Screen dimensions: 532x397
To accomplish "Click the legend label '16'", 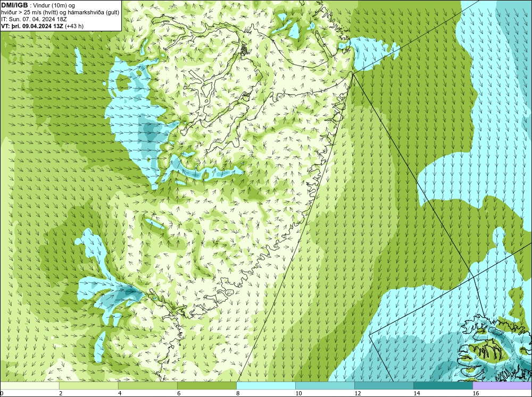I will pos(475,393).
